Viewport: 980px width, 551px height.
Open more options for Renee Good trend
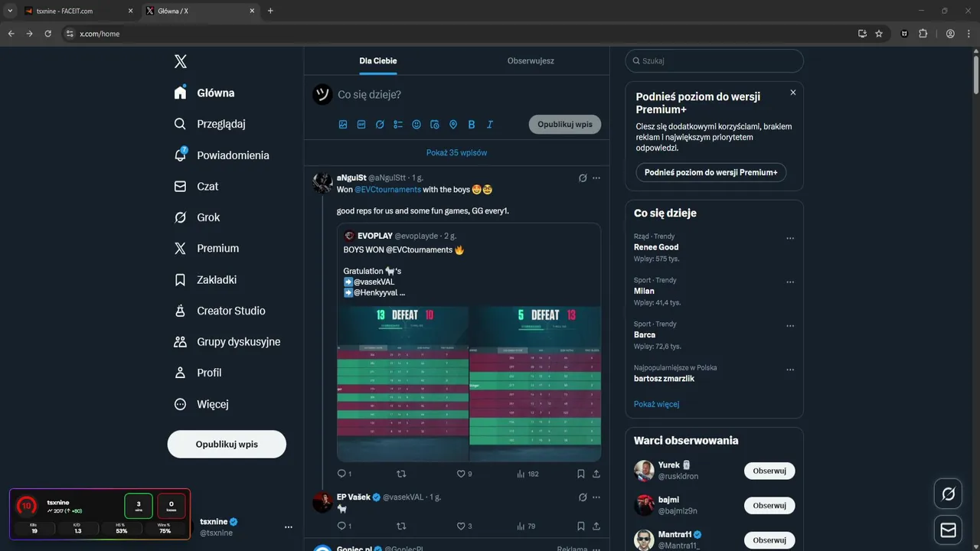790,238
